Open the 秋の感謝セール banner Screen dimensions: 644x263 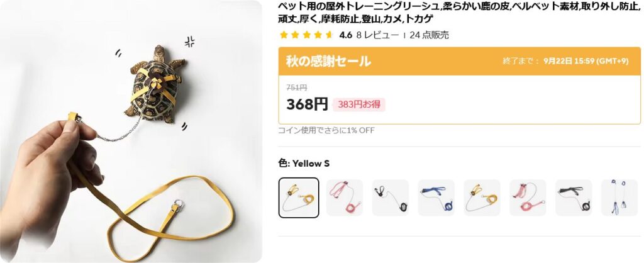tap(460, 61)
